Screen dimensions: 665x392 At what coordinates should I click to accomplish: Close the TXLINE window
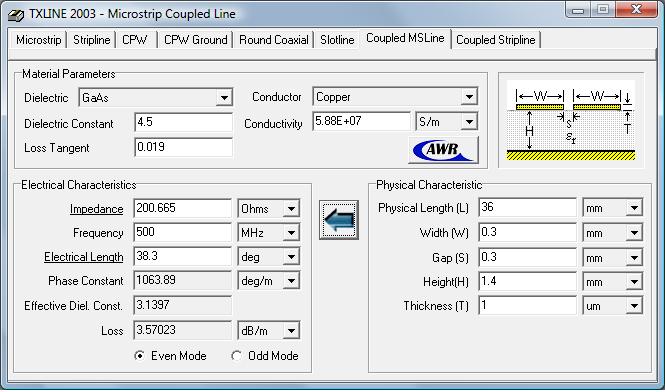[636, 10]
